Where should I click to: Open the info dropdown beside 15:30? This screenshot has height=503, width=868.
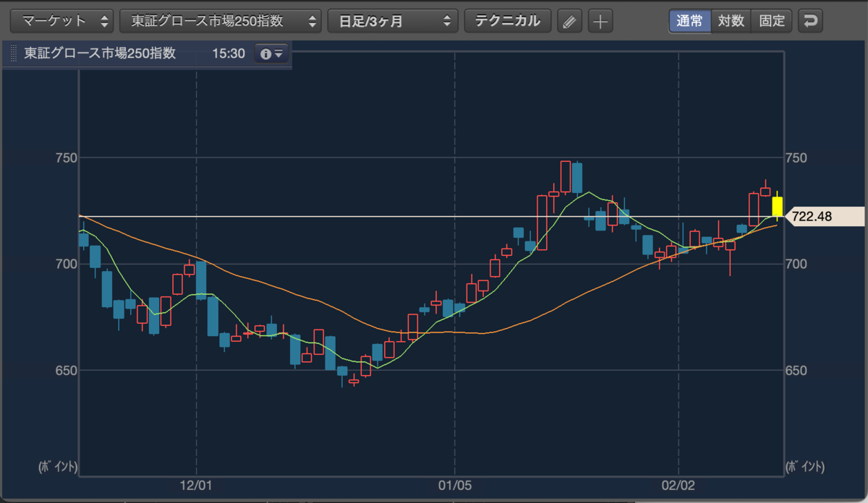(272, 54)
